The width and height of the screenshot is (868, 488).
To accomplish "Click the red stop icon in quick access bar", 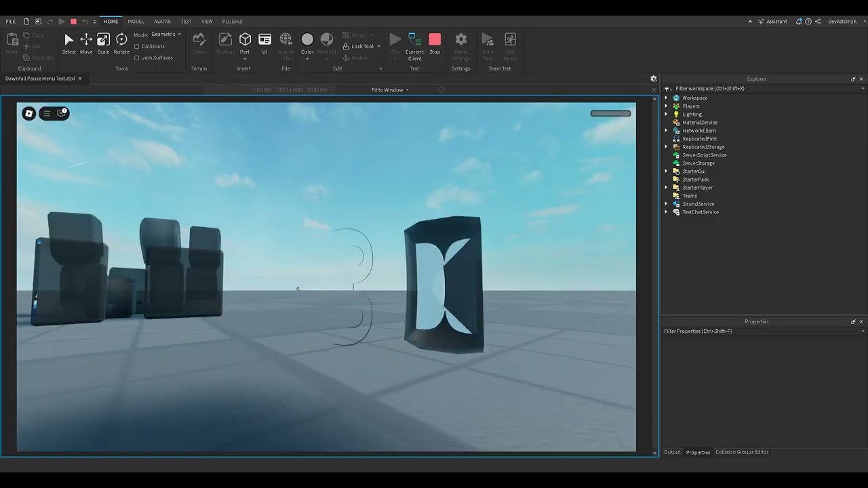I will [74, 22].
